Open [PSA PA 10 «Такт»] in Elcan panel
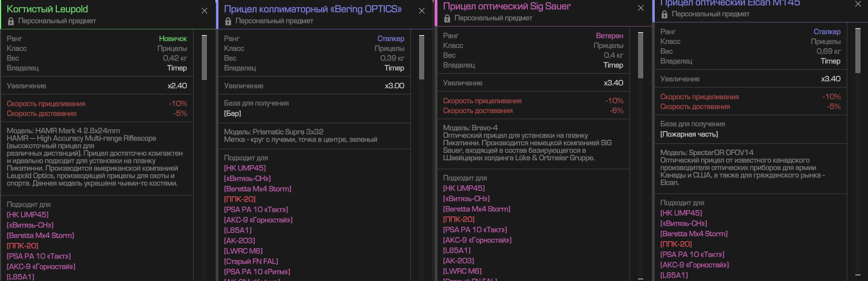This screenshot has height=281, width=868. (x=692, y=255)
